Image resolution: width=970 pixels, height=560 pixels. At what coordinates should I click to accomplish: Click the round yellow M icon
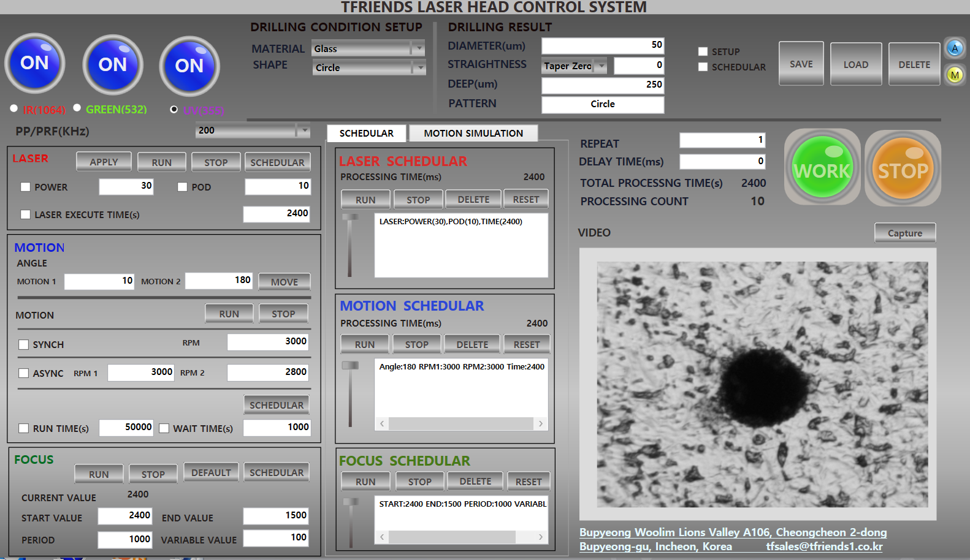pyautogui.click(x=955, y=75)
